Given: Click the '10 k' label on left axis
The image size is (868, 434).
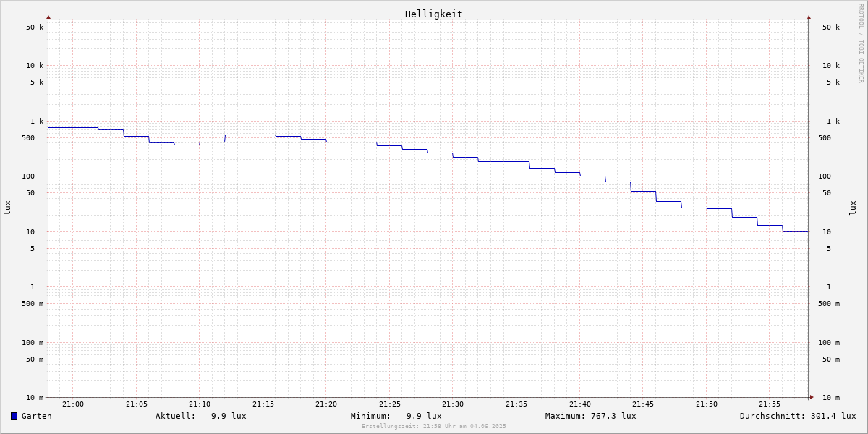Looking at the screenshot, I should click(x=35, y=66).
